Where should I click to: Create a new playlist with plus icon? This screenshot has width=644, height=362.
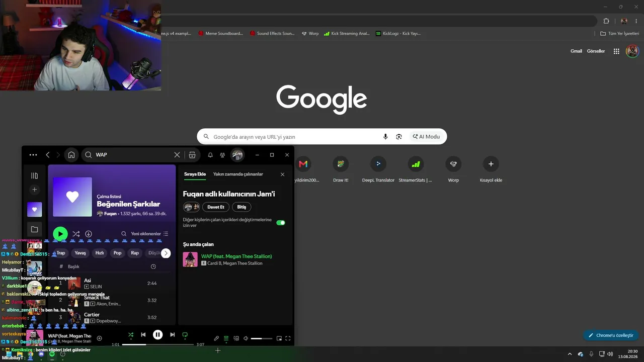(x=34, y=190)
